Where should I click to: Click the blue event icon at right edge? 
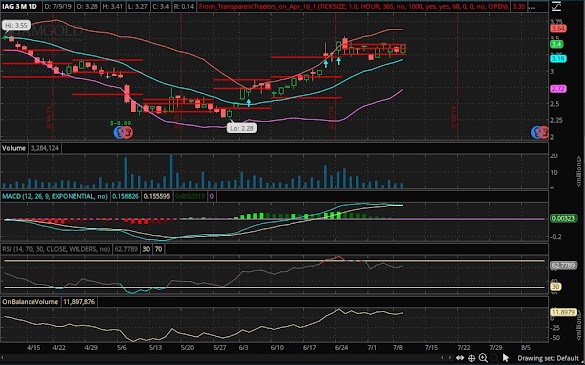[536, 132]
